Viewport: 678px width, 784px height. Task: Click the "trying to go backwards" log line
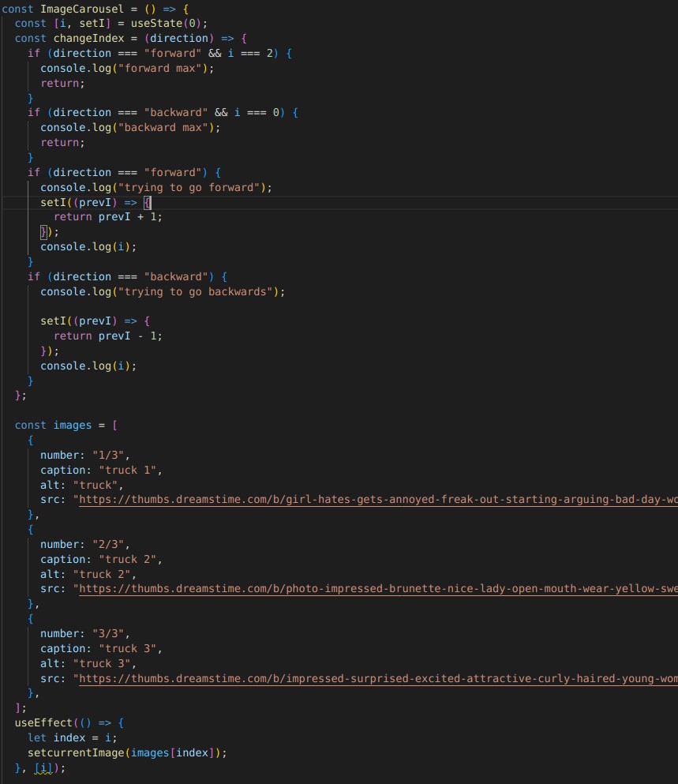(163, 291)
